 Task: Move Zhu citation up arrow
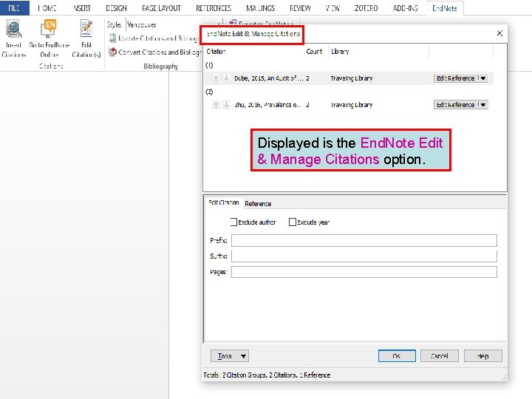tap(216, 104)
